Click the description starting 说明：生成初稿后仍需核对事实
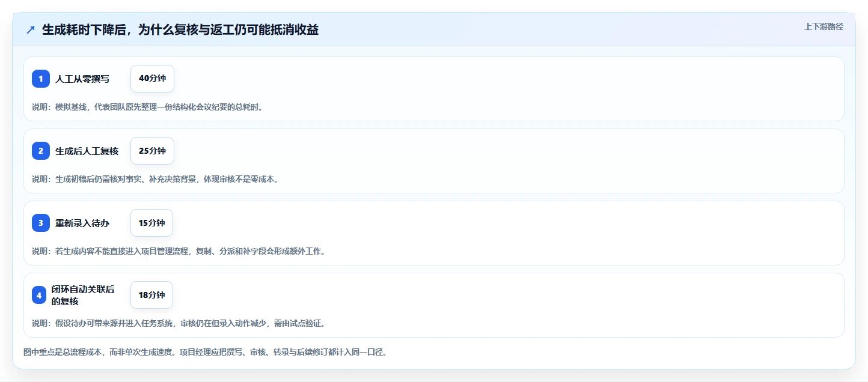The height and width of the screenshot is (382, 868). coord(155,179)
